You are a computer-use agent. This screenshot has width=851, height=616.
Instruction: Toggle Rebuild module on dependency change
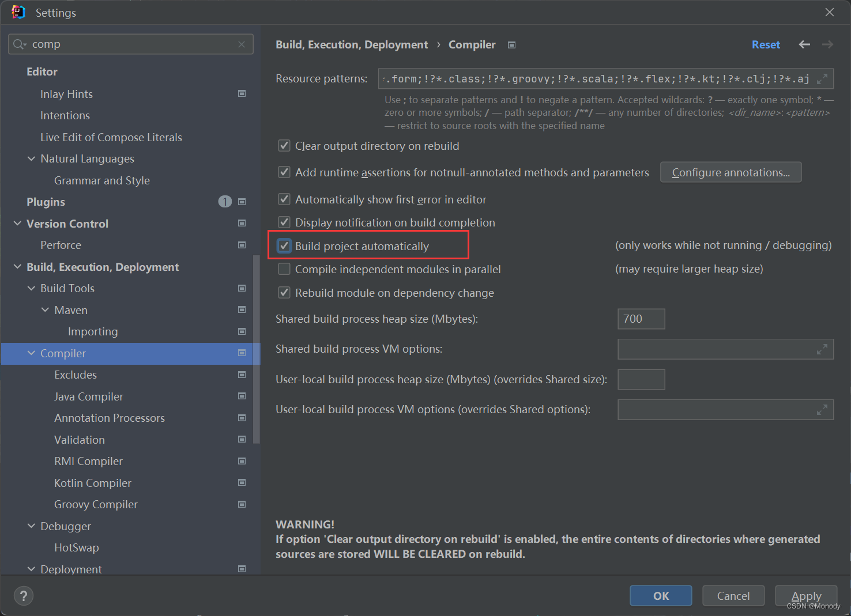click(x=284, y=293)
